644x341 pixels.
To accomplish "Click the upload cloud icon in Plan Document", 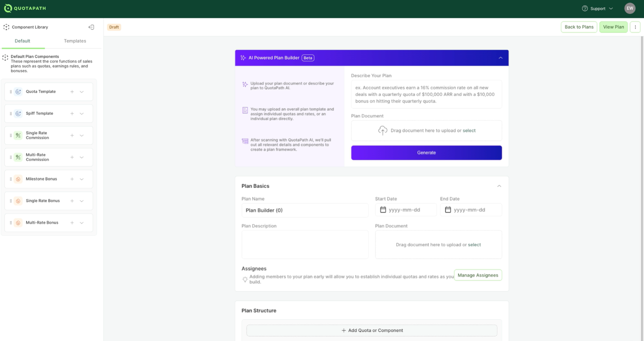I will (x=383, y=131).
